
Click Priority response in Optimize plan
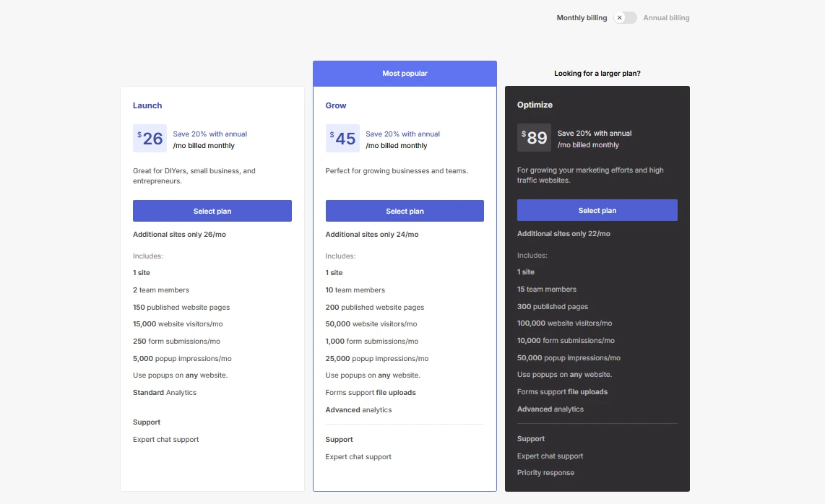[x=545, y=473]
